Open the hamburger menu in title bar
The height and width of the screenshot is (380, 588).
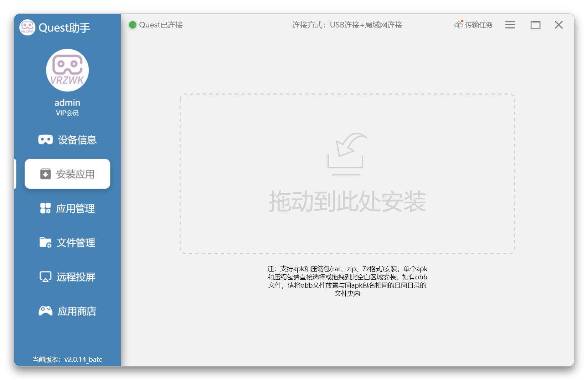tap(510, 25)
